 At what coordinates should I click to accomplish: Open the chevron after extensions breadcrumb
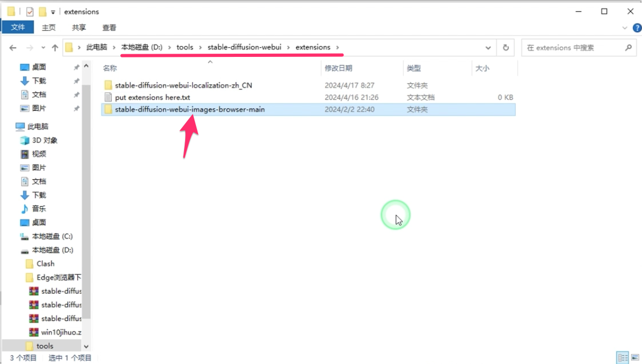click(x=338, y=47)
